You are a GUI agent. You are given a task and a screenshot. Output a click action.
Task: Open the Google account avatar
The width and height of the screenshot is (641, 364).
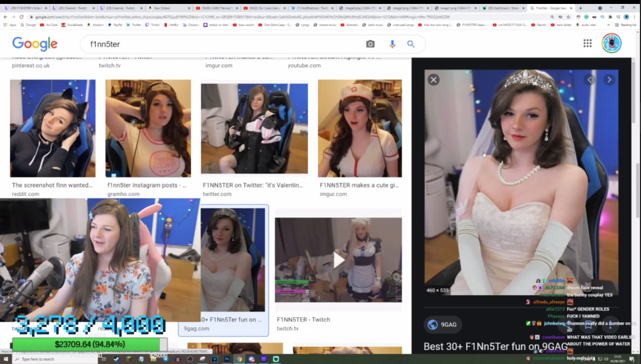pyautogui.click(x=611, y=43)
